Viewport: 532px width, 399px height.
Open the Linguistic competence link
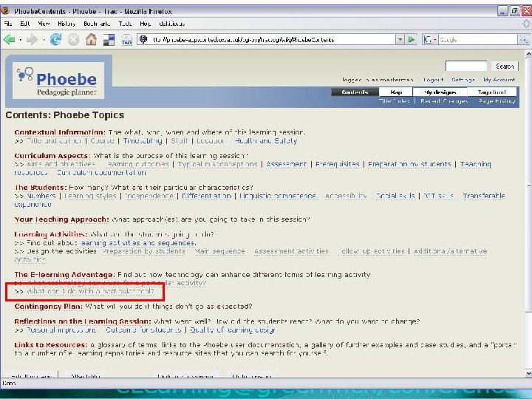coord(278,196)
